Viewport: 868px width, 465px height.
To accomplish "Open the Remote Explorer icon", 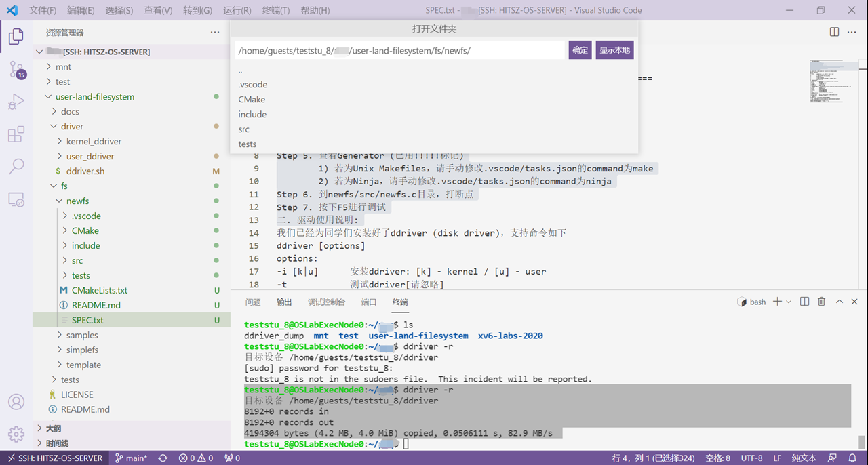I will [16, 199].
